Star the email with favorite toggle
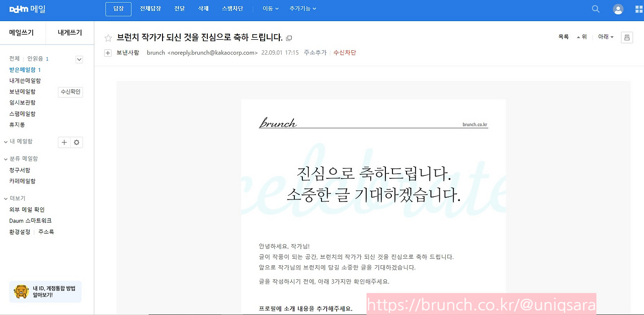 tap(108, 38)
